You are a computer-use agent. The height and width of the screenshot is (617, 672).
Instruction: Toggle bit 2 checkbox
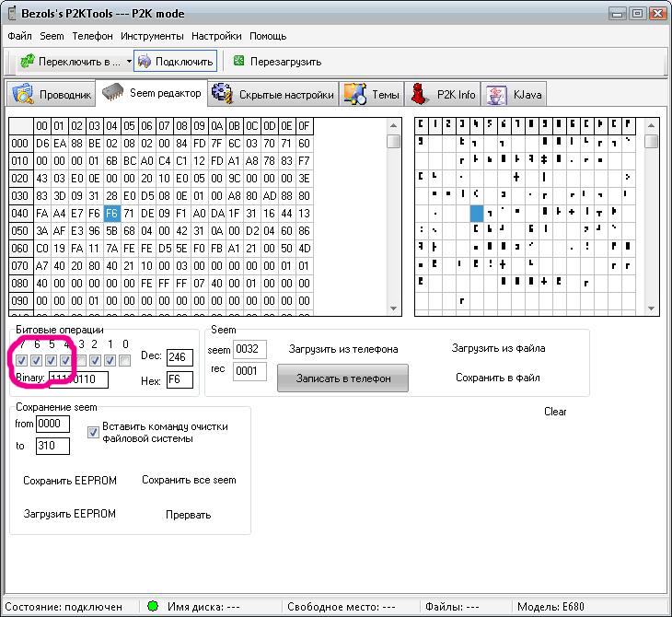tap(95, 361)
